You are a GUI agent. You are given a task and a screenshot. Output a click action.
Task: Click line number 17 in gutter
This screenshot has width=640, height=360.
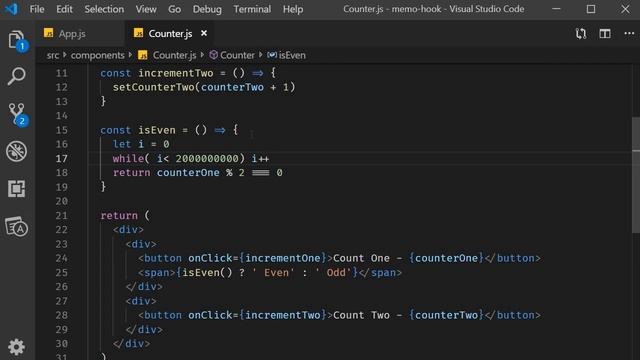tap(62, 158)
